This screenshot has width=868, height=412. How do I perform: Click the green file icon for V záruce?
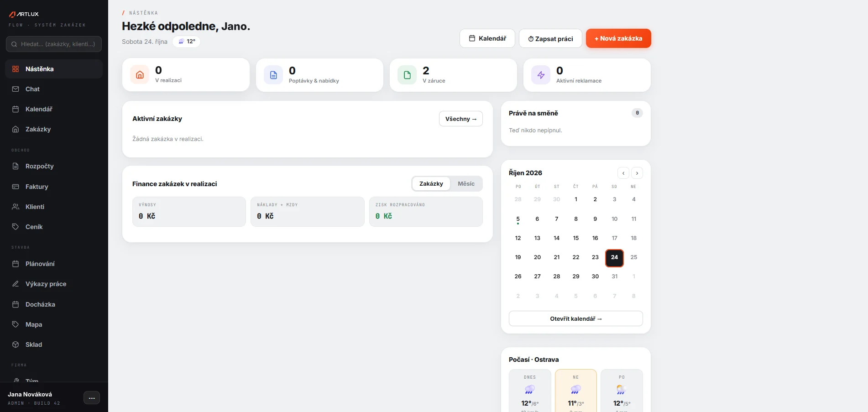tap(407, 75)
